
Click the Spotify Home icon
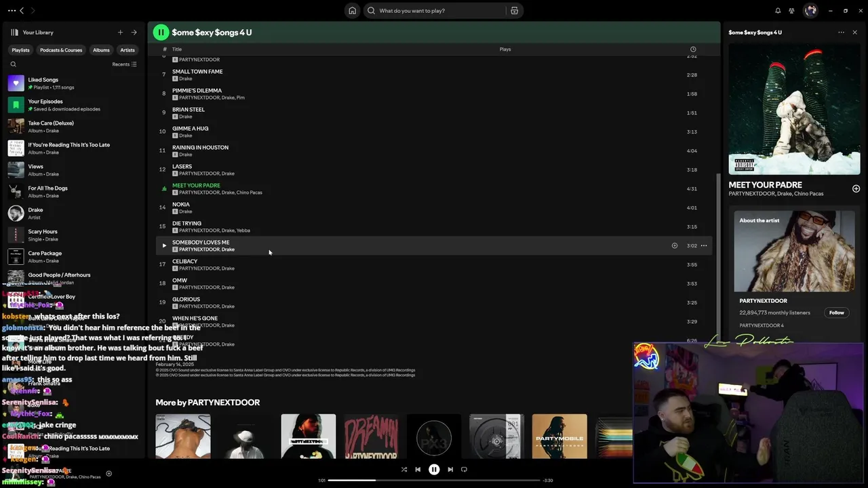coord(352,11)
